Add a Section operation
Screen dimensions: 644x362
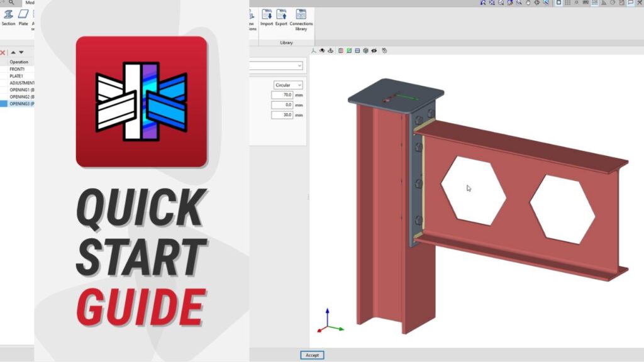[x=8, y=17]
